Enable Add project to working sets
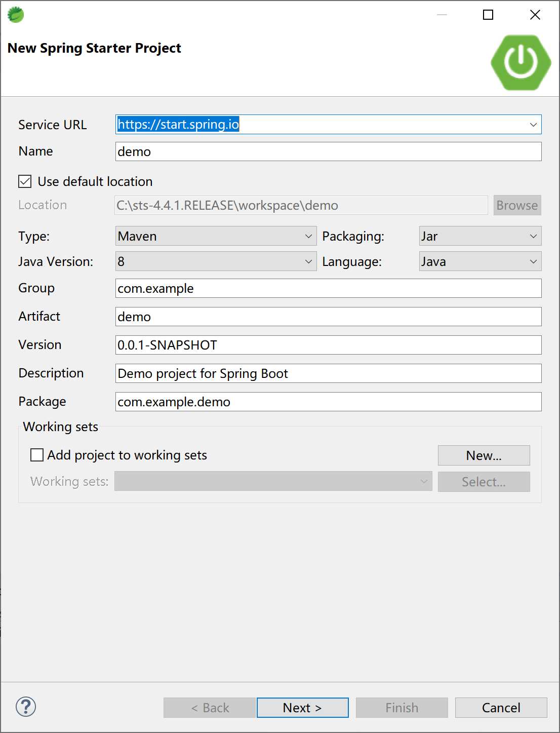560x733 pixels. [37, 455]
